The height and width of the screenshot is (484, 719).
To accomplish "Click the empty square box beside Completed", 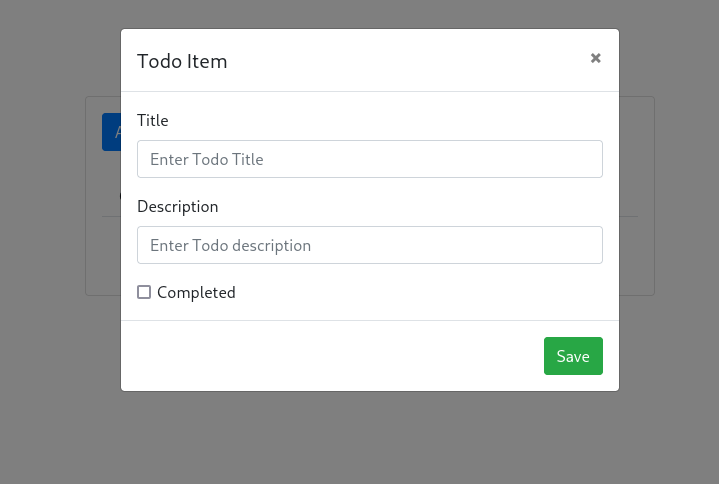I will (x=144, y=292).
